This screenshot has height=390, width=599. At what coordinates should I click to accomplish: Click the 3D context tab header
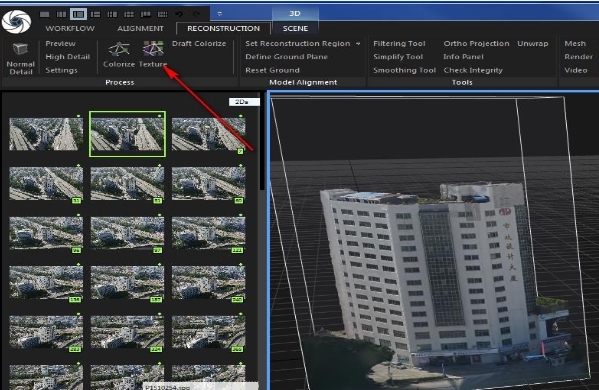295,13
